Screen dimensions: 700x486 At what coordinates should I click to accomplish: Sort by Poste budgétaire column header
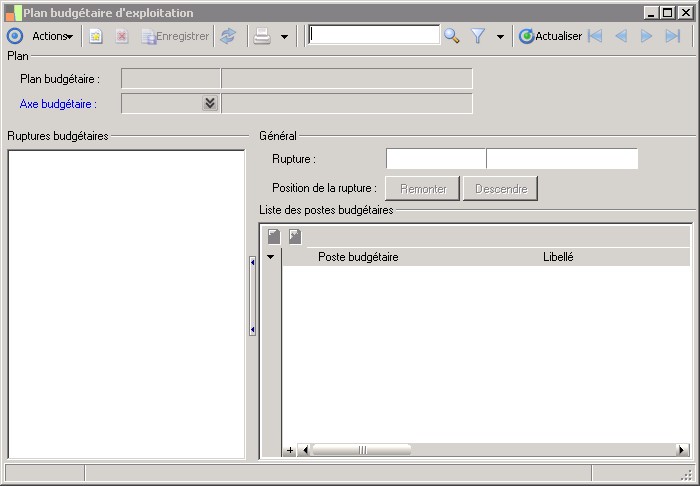click(x=358, y=257)
